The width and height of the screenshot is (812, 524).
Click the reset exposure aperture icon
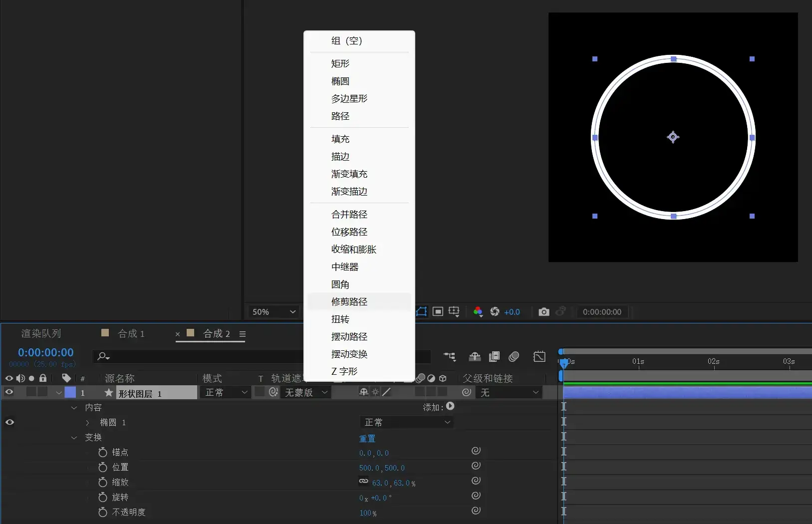(x=495, y=312)
